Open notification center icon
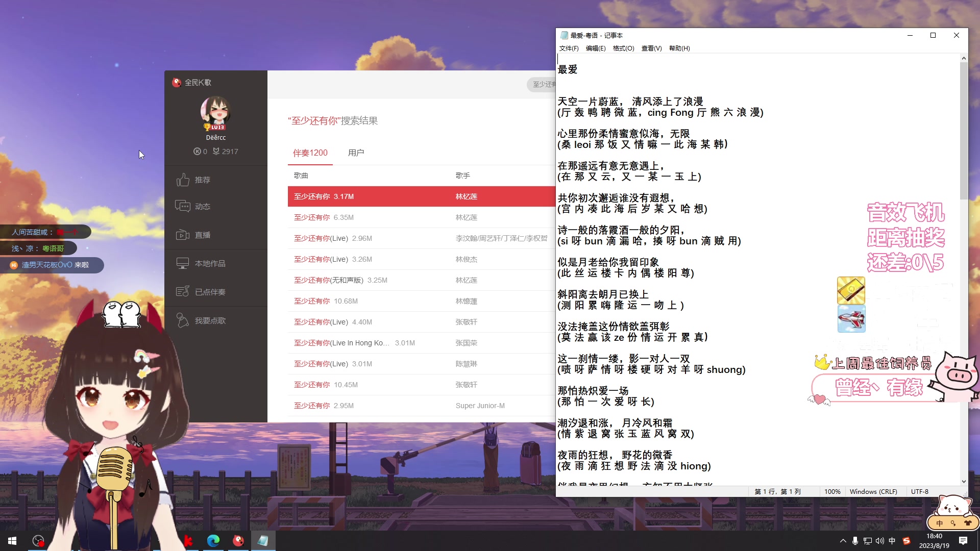The height and width of the screenshot is (551, 980). tap(963, 541)
